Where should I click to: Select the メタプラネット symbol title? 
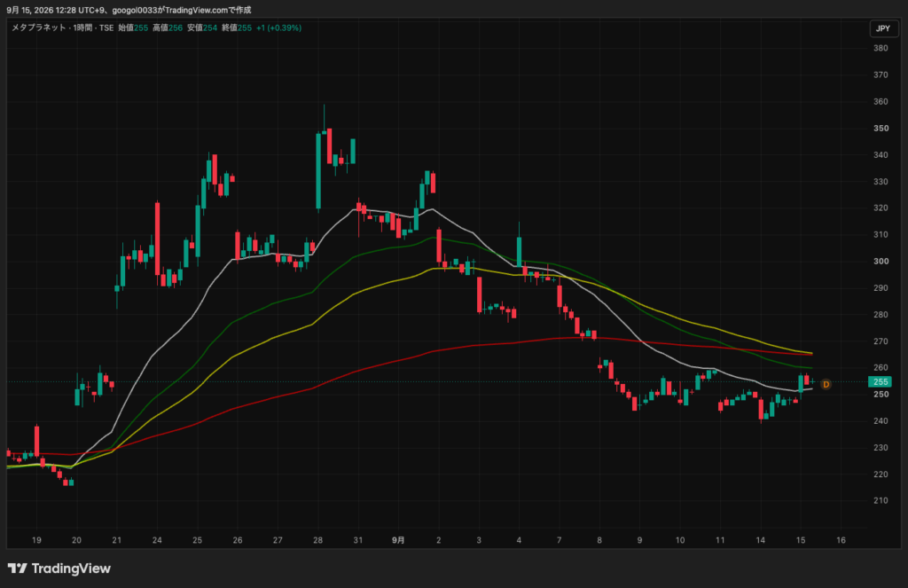tap(39, 27)
